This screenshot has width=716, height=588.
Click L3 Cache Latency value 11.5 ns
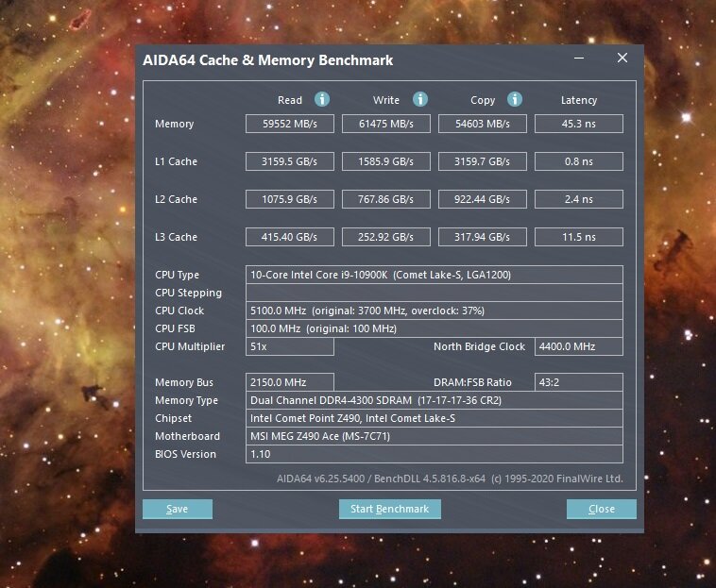(578, 237)
